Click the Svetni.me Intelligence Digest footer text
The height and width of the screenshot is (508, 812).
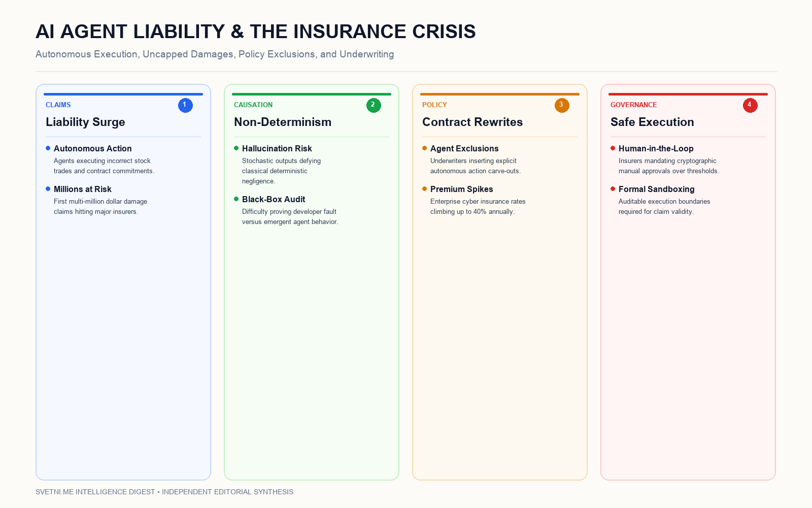click(95, 492)
